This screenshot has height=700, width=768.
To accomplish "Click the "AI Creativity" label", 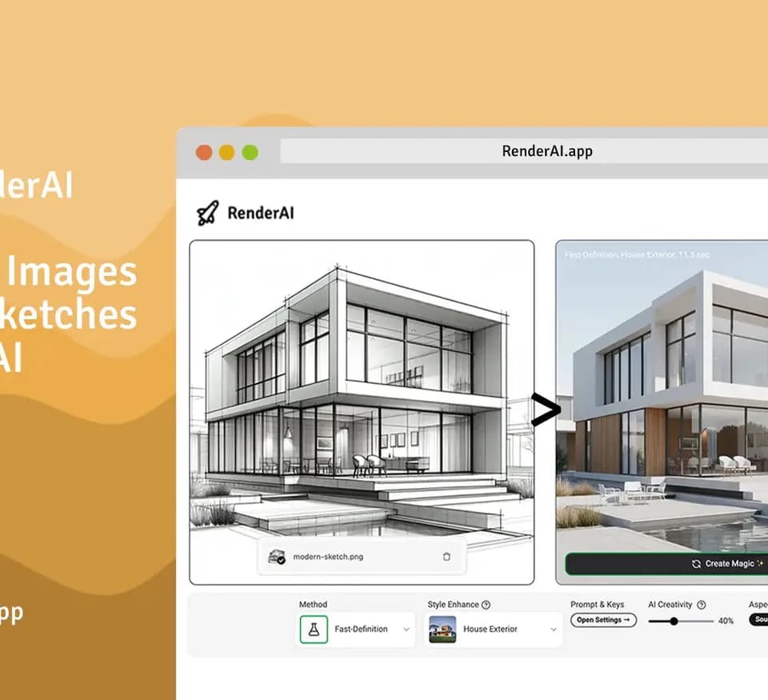I will (670, 605).
